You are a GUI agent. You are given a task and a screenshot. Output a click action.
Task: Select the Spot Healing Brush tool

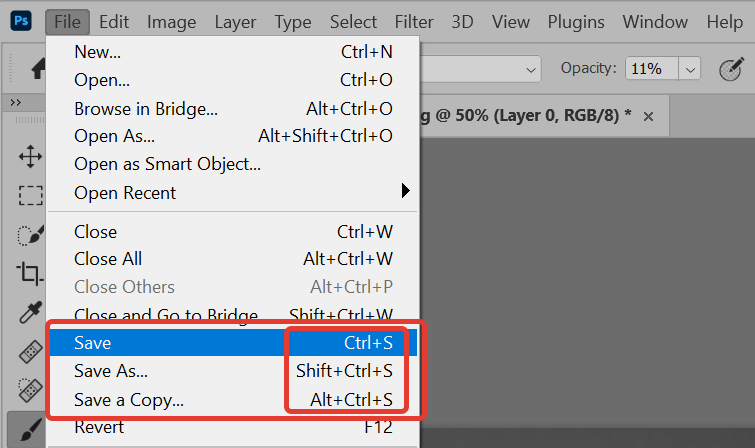(30, 351)
